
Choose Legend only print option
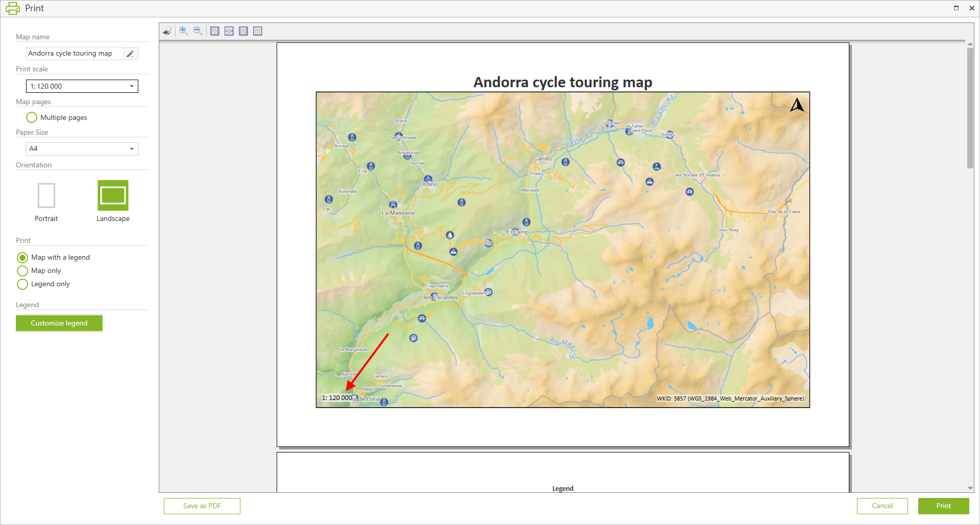tap(22, 284)
